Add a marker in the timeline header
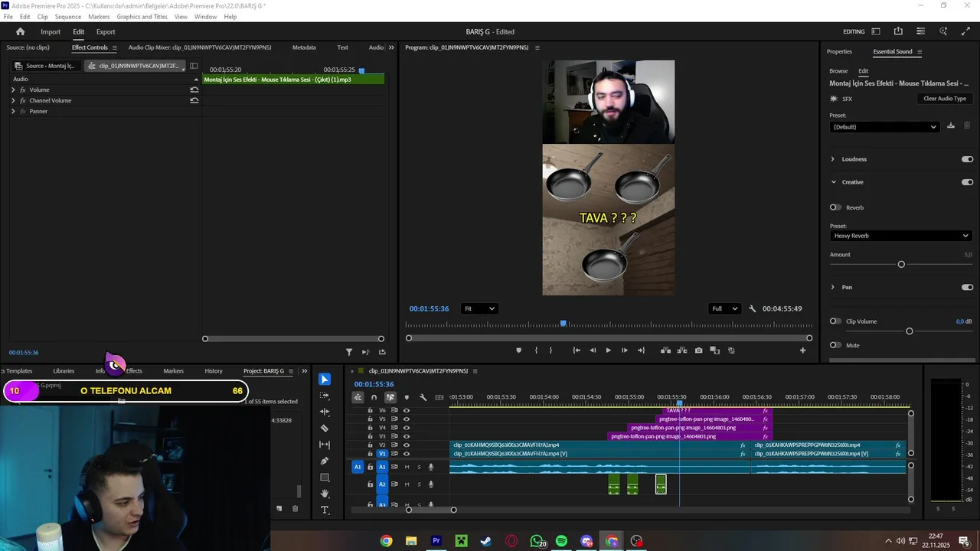Viewport: 980px width, 551px height. (407, 397)
